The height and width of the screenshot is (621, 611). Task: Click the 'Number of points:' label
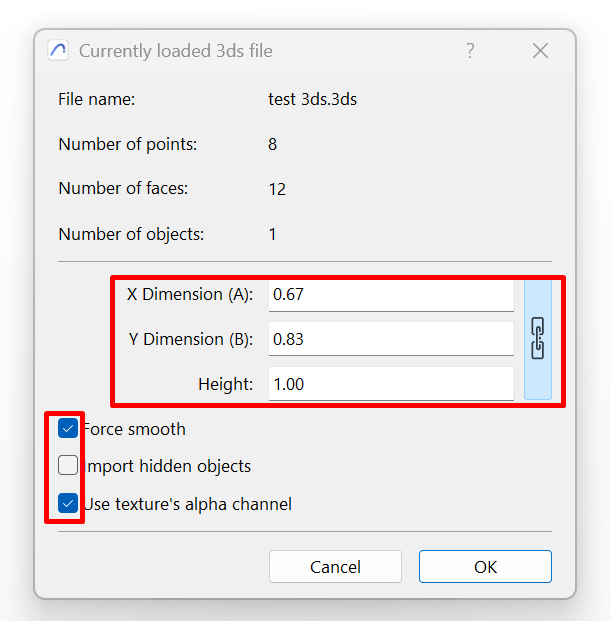tap(128, 144)
